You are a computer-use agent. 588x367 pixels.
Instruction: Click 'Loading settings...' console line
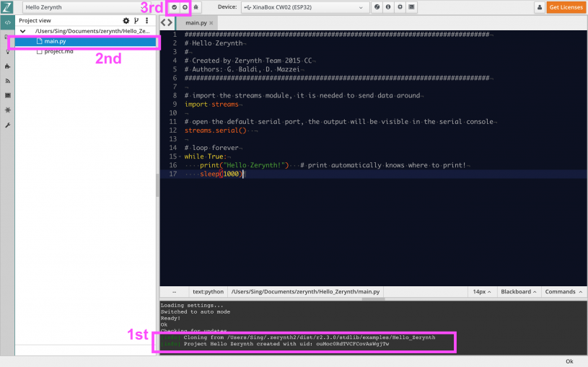pos(192,306)
